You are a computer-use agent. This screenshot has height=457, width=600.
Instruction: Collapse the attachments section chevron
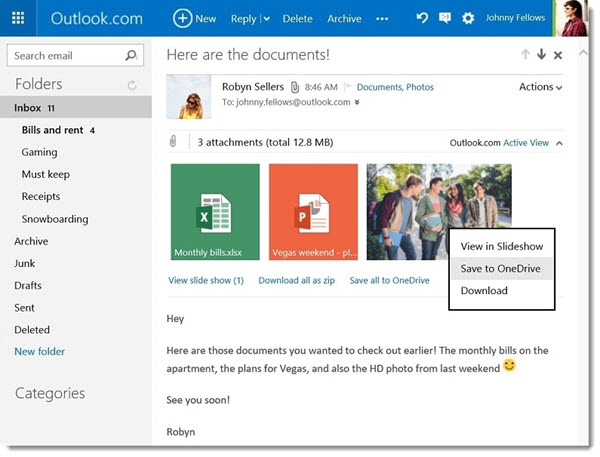coord(559,143)
